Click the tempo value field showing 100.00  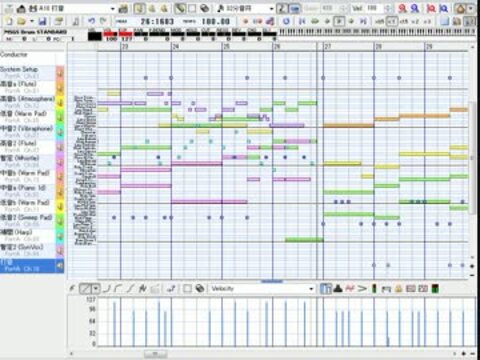216,22
